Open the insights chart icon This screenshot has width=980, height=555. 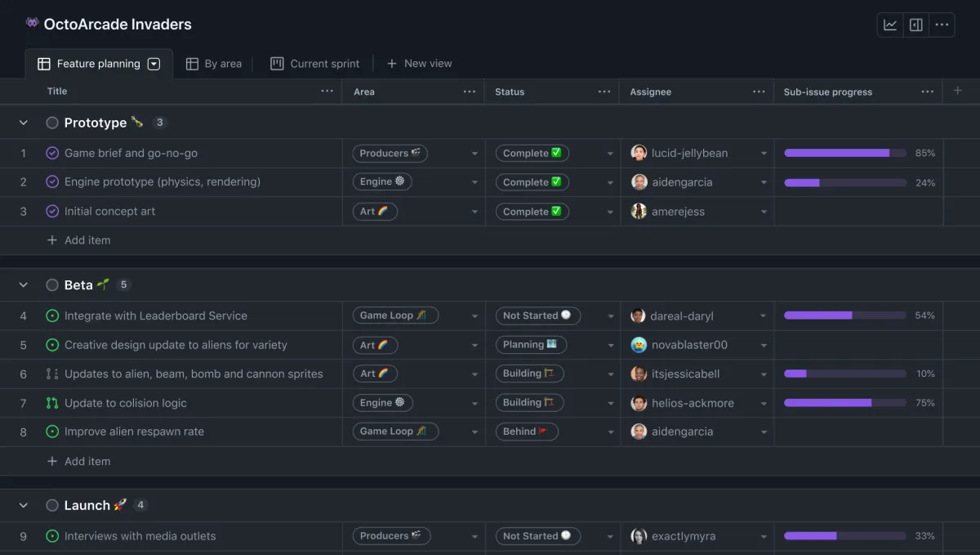click(x=890, y=25)
